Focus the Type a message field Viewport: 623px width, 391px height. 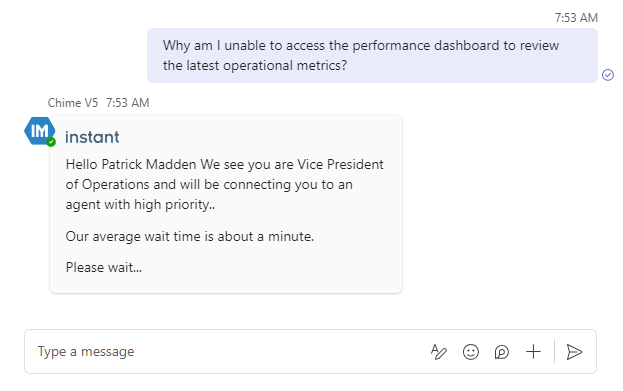click(226, 351)
